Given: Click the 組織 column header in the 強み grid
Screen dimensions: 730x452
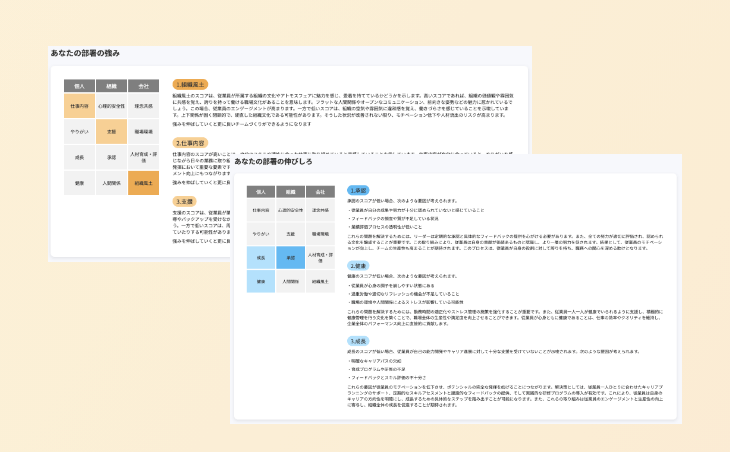Looking at the screenshot, I should [111, 86].
